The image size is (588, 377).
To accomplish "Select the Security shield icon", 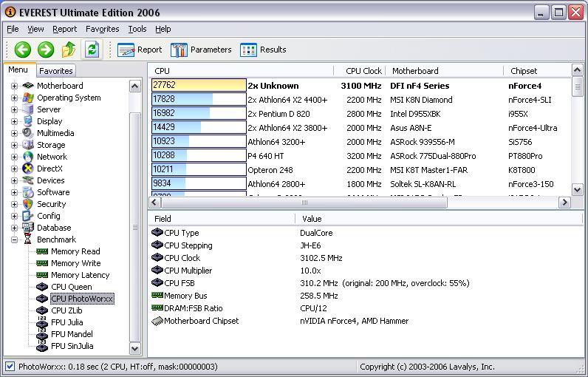I will tap(28, 204).
